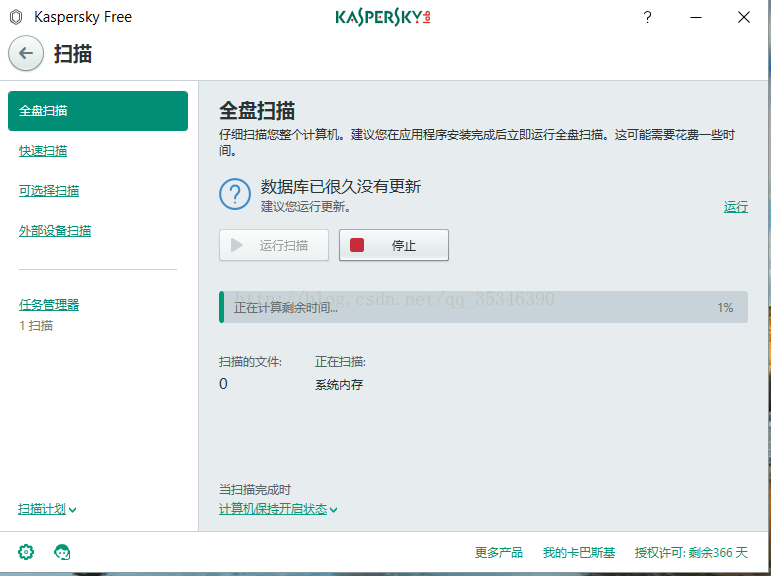Click the blue question mark status icon
This screenshot has height=576, width=771.
235,194
